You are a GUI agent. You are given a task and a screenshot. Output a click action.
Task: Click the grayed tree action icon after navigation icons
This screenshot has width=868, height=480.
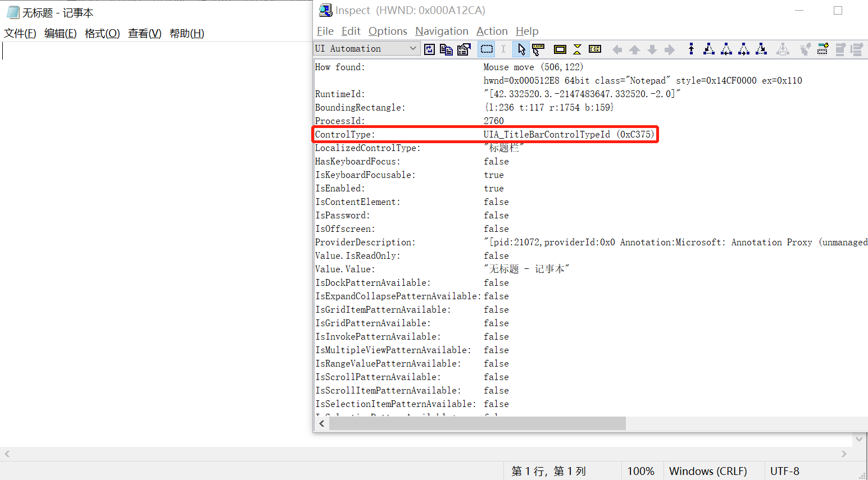(x=783, y=49)
